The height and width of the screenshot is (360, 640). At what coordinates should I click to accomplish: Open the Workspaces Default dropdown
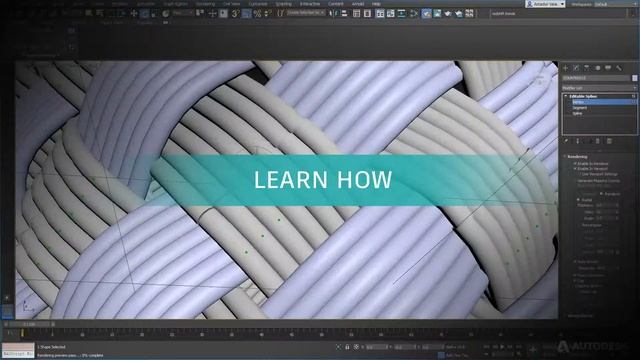point(617,4)
